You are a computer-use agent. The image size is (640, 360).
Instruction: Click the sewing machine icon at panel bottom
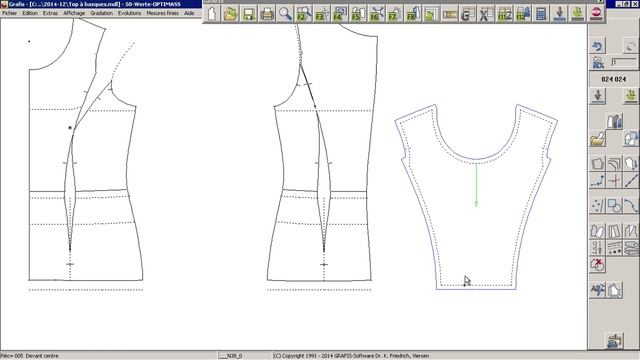pyautogui.click(x=614, y=340)
